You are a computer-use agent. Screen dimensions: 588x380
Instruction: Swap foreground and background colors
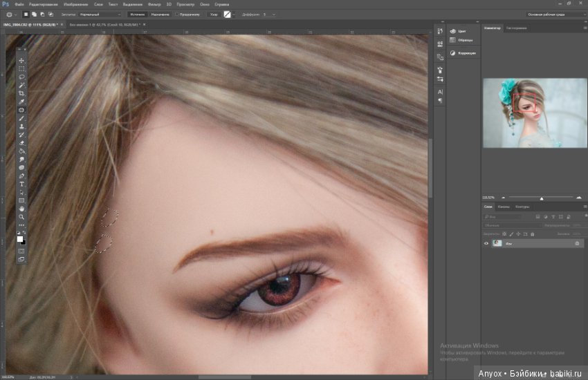24,233
